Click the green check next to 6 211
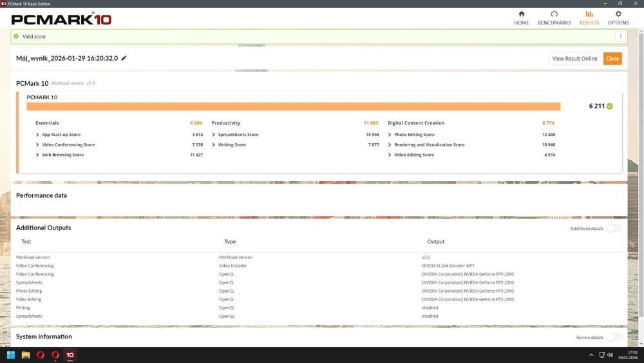 609,106
